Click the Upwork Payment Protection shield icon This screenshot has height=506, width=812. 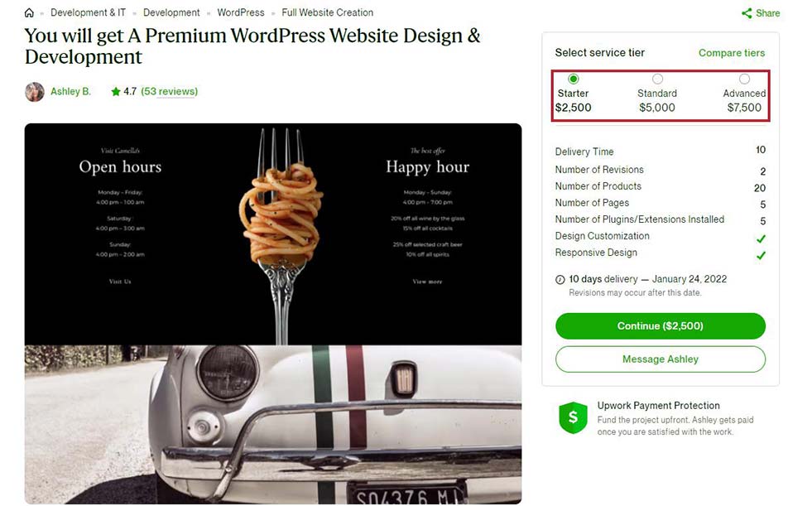click(574, 417)
